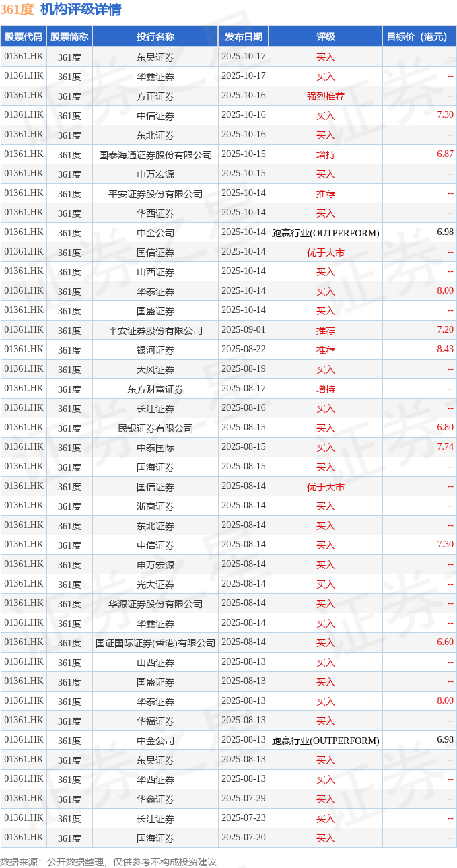Click 361度 name in 华福证券 row
The height and width of the screenshot is (868, 457).
[69, 721]
